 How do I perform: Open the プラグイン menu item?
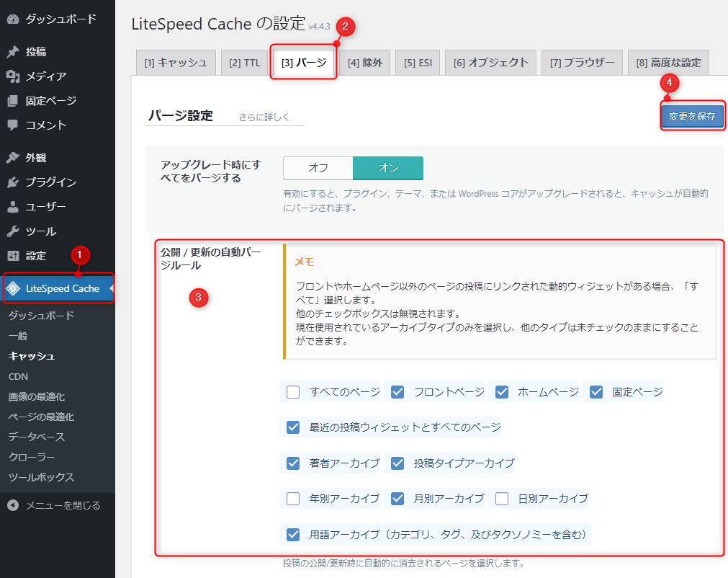tap(58, 182)
